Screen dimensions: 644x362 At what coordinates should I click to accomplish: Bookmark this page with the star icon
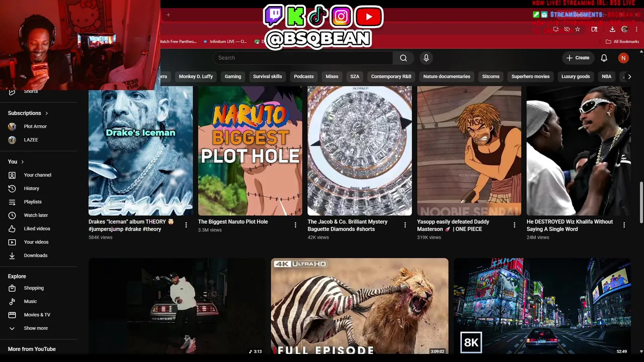pyautogui.click(x=578, y=29)
